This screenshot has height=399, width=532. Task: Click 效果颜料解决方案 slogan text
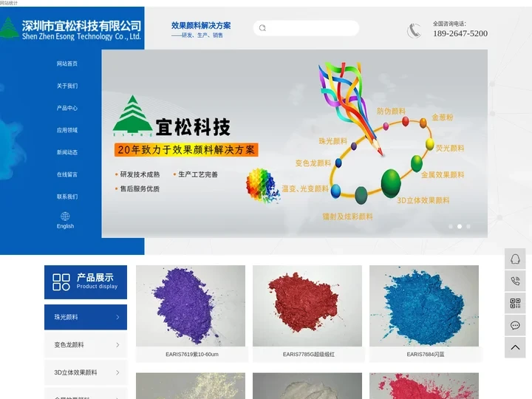tap(201, 25)
